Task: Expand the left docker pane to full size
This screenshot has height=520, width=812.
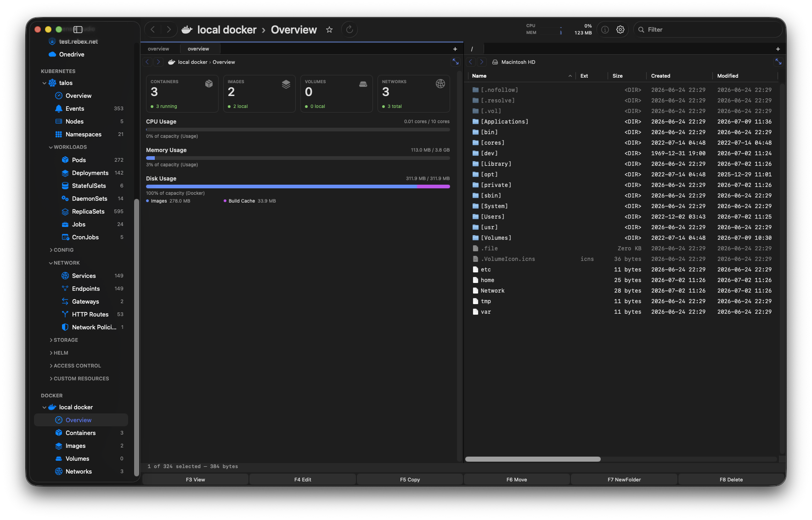Action: click(456, 62)
